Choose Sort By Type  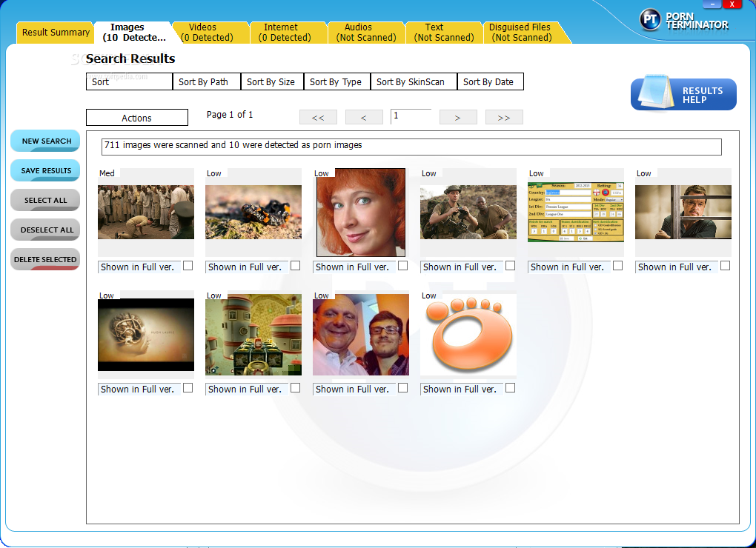[x=337, y=82]
